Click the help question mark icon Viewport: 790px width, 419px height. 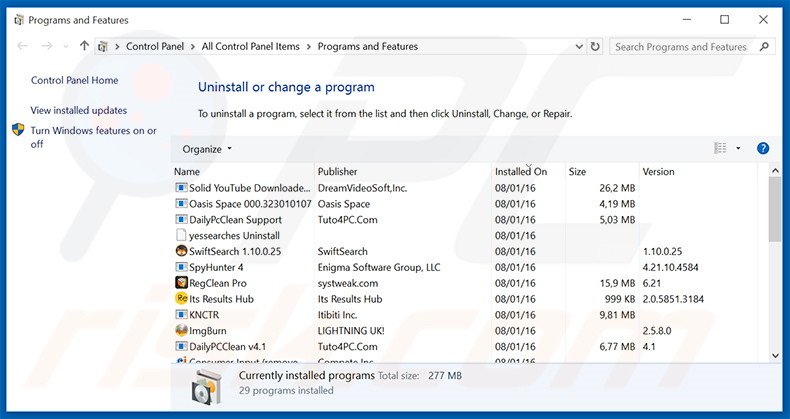coord(763,148)
